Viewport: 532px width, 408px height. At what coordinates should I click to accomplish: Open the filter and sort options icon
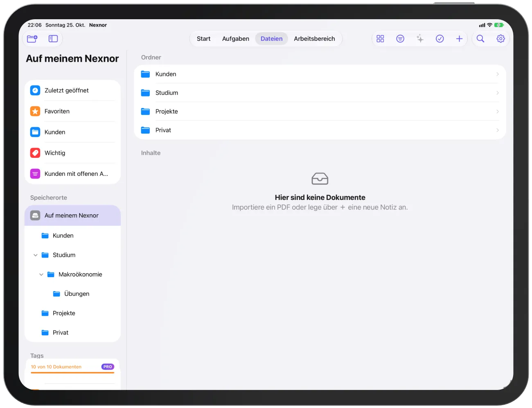(x=400, y=39)
